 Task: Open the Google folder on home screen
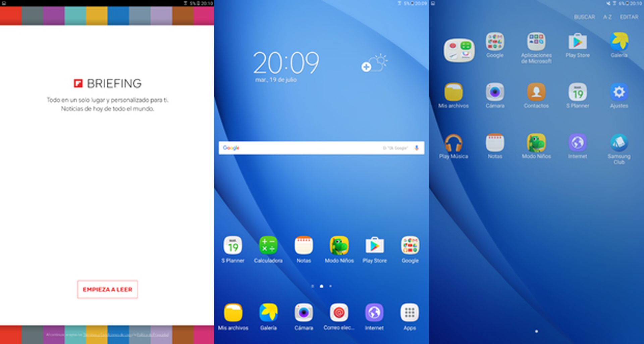click(x=410, y=246)
